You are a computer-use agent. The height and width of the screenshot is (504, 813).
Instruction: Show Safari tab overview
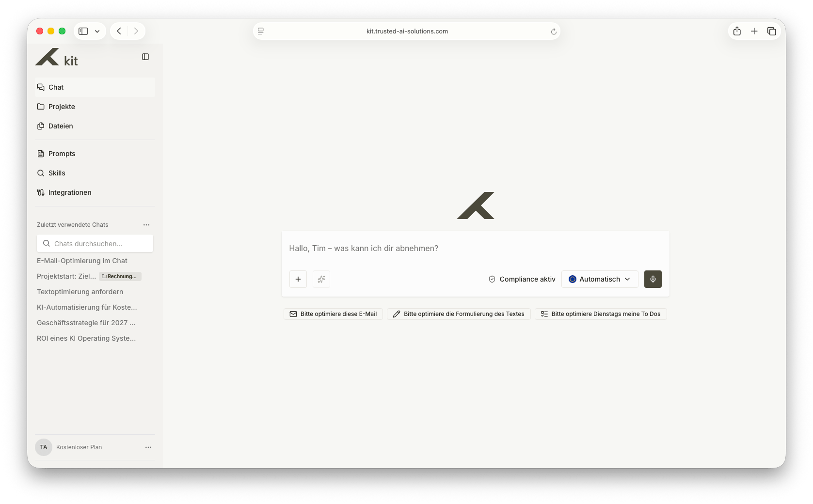(x=772, y=31)
